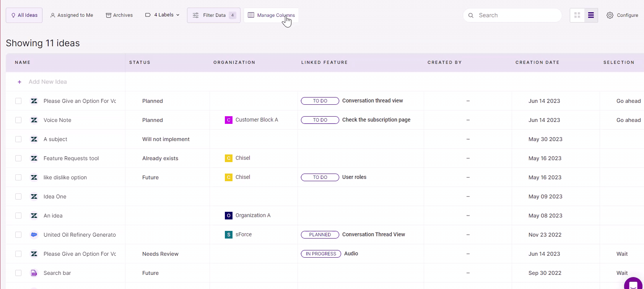Open the Idea One idea name
Viewport: 644px width, 289px height.
tap(55, 196)
